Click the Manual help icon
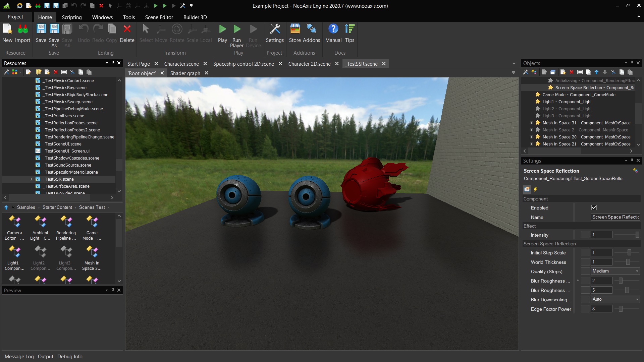644x362 pixels. [333, 33]
